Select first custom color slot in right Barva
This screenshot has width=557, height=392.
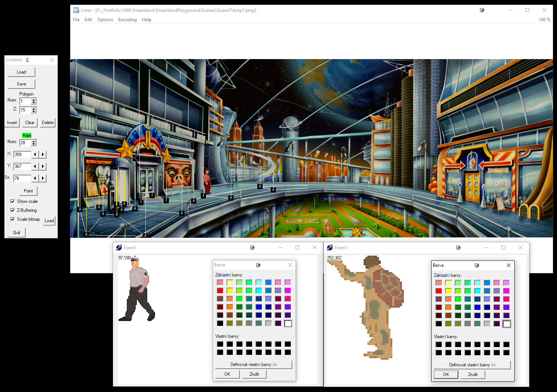pos(439,344)
